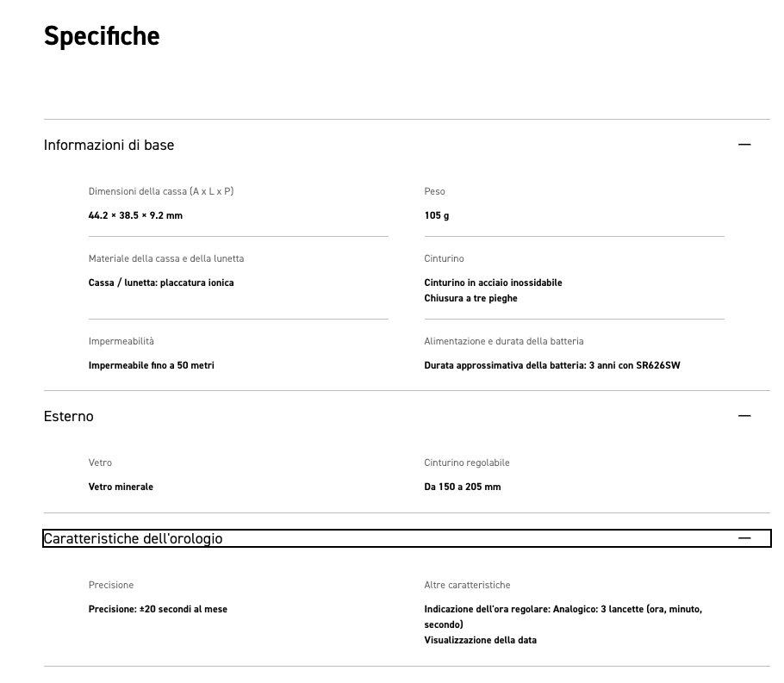
Task: Collapse the Esterno section title
Action: pyautogui.click(x=69, y=416)
